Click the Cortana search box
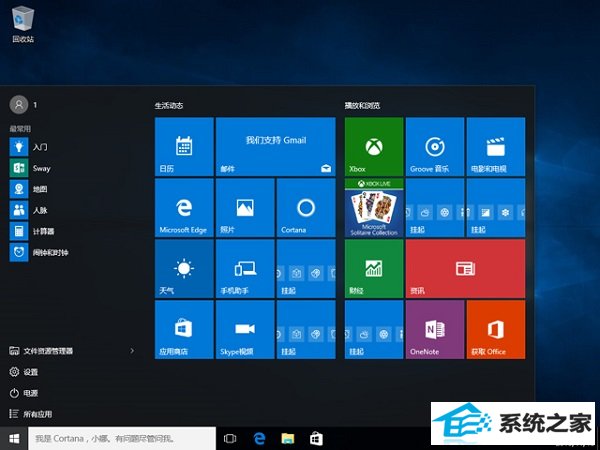 click(122, 439)
